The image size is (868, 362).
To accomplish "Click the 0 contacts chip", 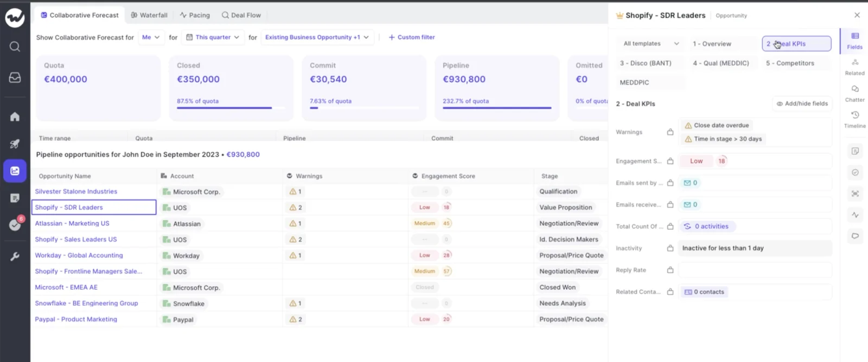I will [x=704, y=292].
